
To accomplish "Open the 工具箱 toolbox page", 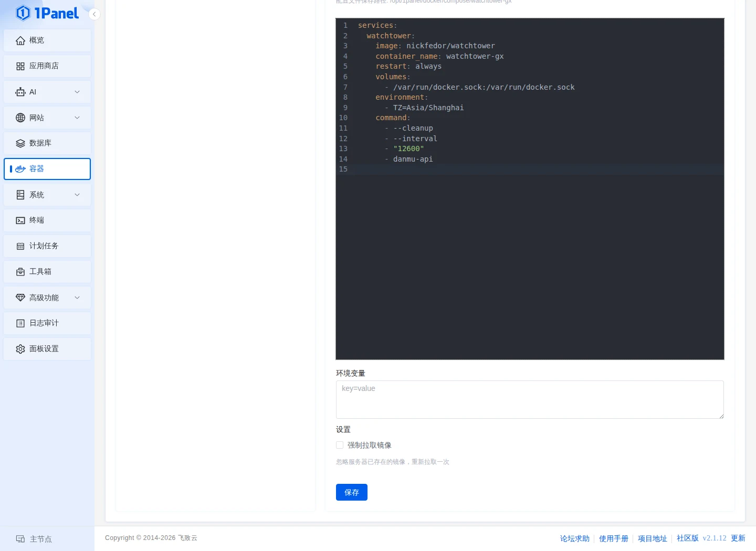I will pyautogui.click(x=47, y=272).
